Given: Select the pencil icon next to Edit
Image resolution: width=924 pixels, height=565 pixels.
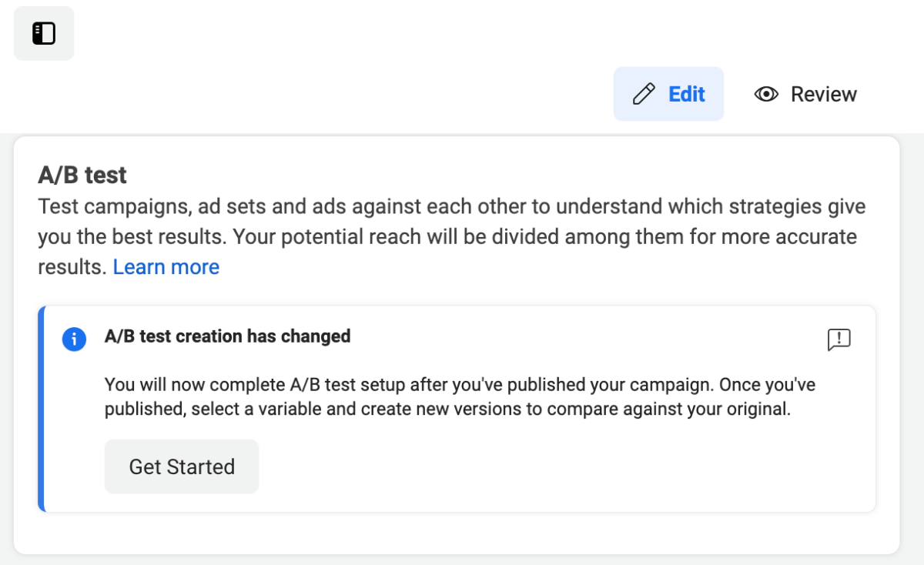Looking at the screenshot, I should (643, 93).
